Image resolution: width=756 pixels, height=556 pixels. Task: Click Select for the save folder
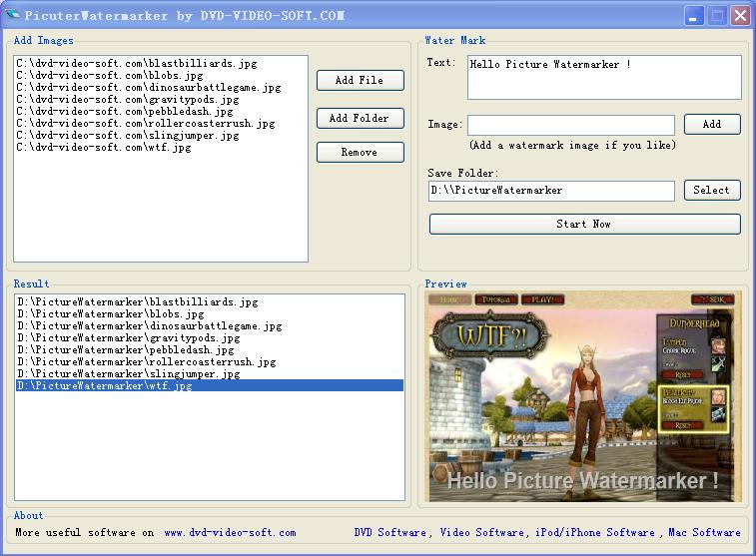point(712,191)
